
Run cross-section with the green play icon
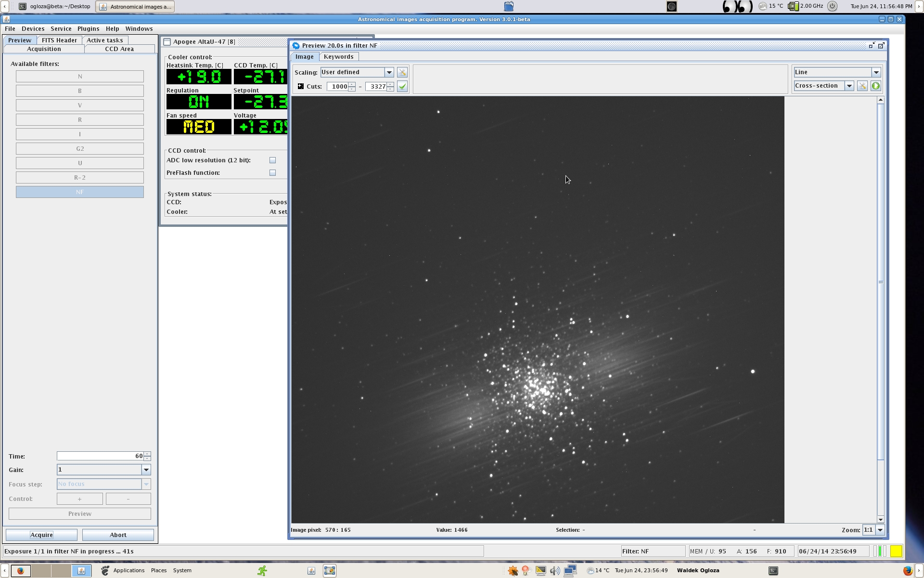876,86
